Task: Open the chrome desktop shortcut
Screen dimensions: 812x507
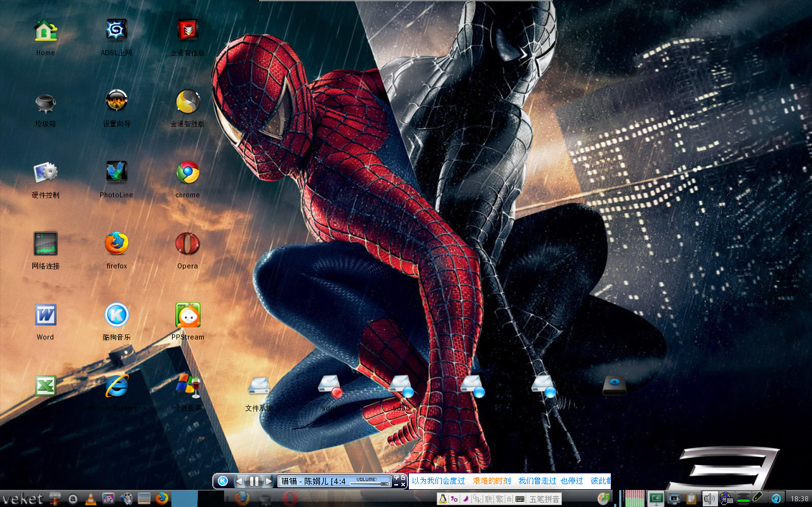Action: (187, 172)
